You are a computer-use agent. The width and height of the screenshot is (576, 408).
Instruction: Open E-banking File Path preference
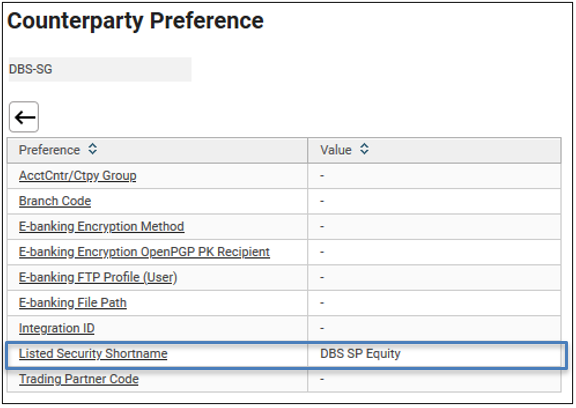coord(73,303)
